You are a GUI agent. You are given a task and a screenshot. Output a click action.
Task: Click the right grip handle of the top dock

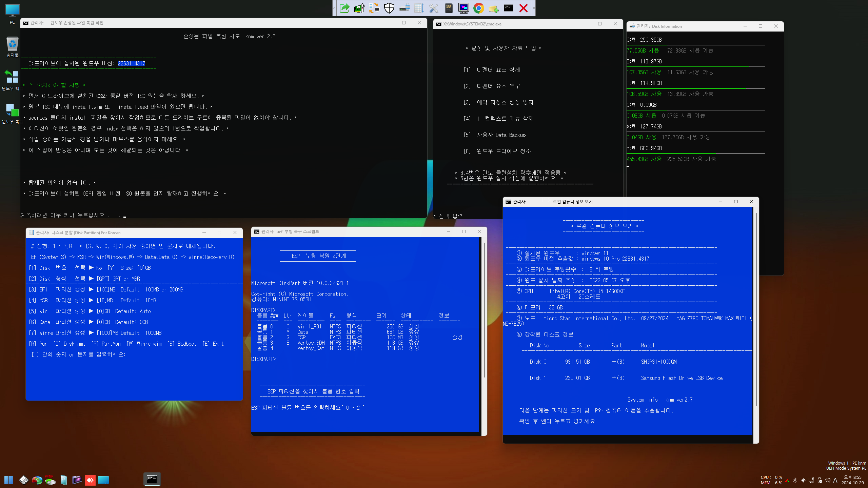pos(534,8)
